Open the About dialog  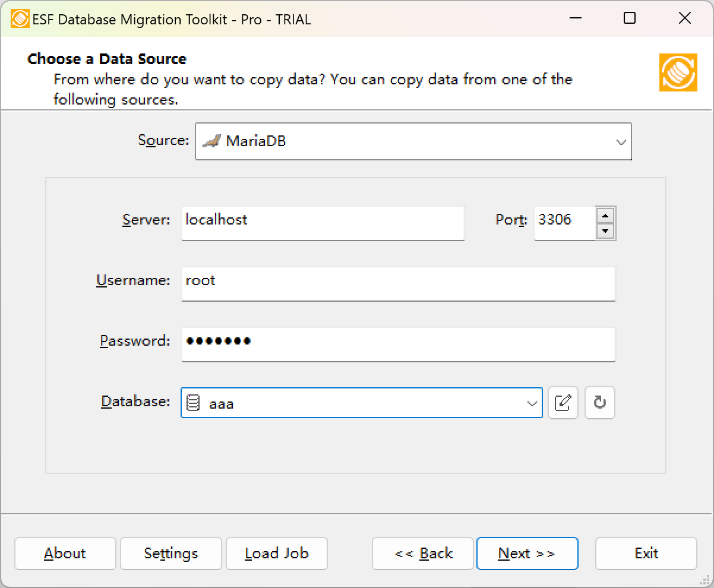[x=65, y=554]
